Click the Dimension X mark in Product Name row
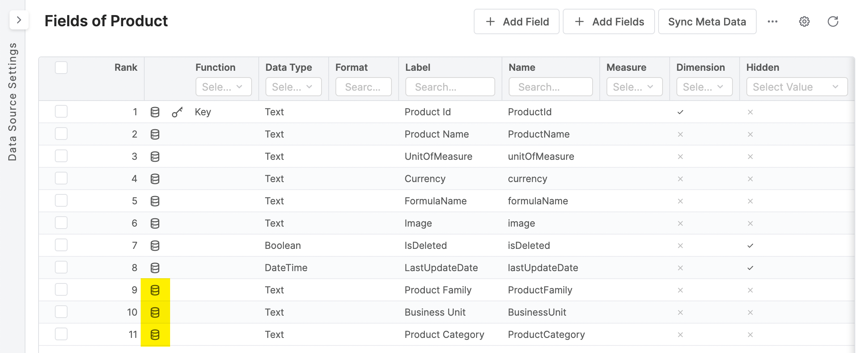 680,134
